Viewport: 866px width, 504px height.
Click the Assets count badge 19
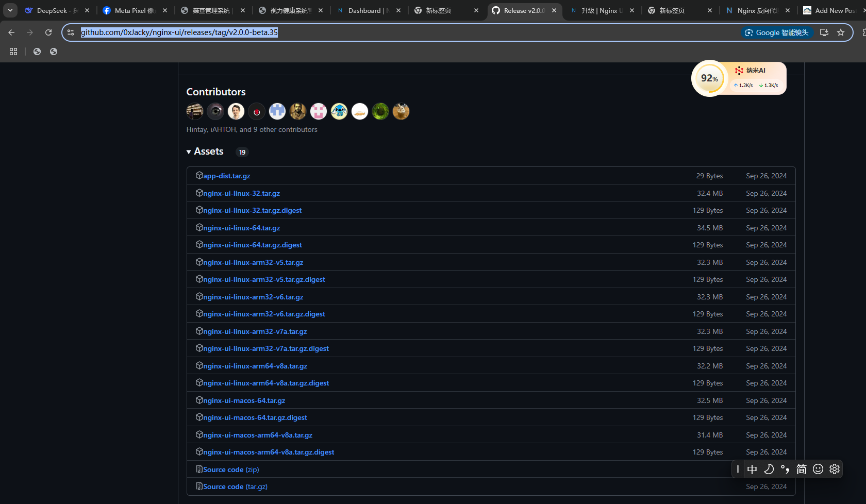pos(242,152)
